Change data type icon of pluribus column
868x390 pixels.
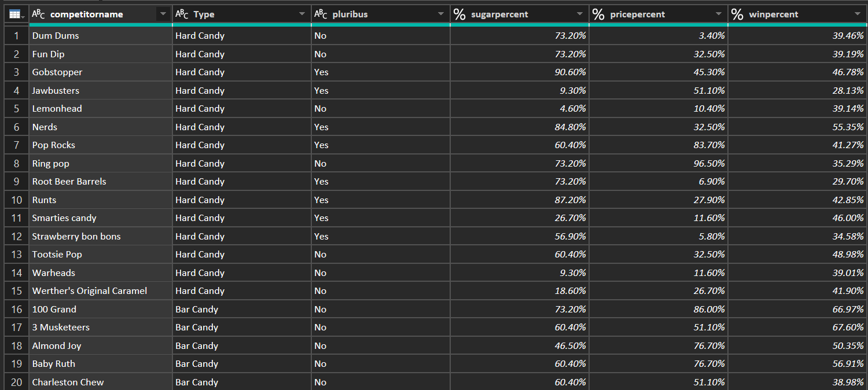[x=321, y=14]
